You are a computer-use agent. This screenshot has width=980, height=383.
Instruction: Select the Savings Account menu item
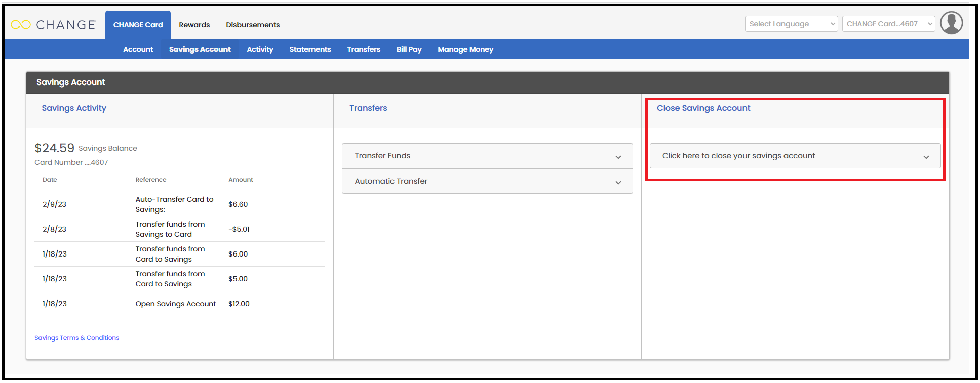(200, 49)
